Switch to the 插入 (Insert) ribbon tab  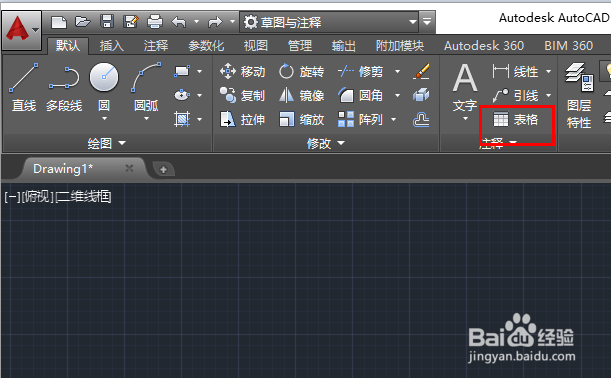tap(111, 46)
